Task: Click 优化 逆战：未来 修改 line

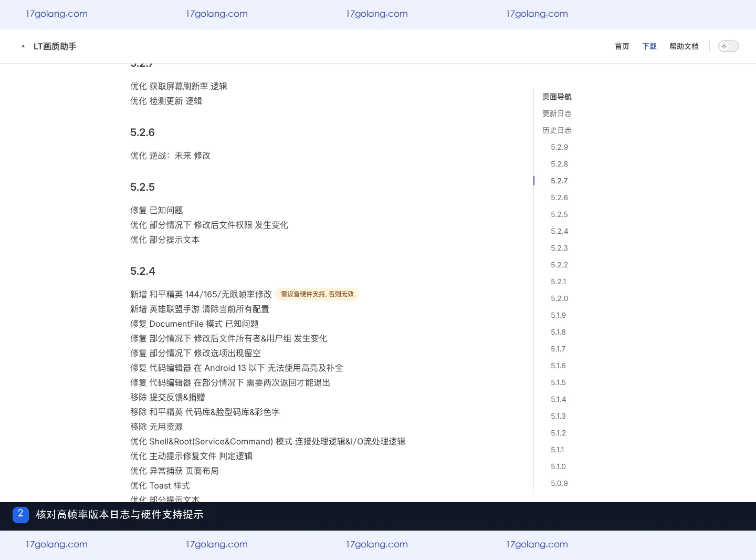Action: coord(170,155)
